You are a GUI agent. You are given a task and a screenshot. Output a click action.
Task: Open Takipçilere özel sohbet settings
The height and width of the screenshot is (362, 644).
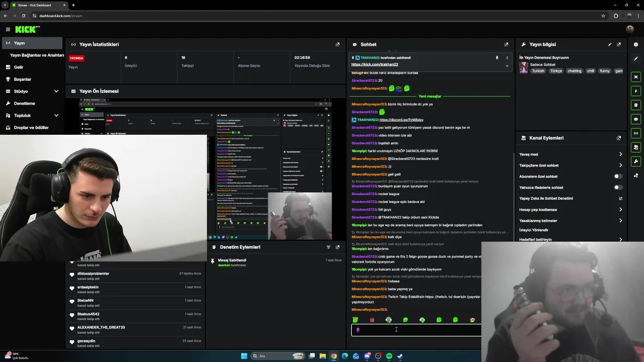point(571,165)
